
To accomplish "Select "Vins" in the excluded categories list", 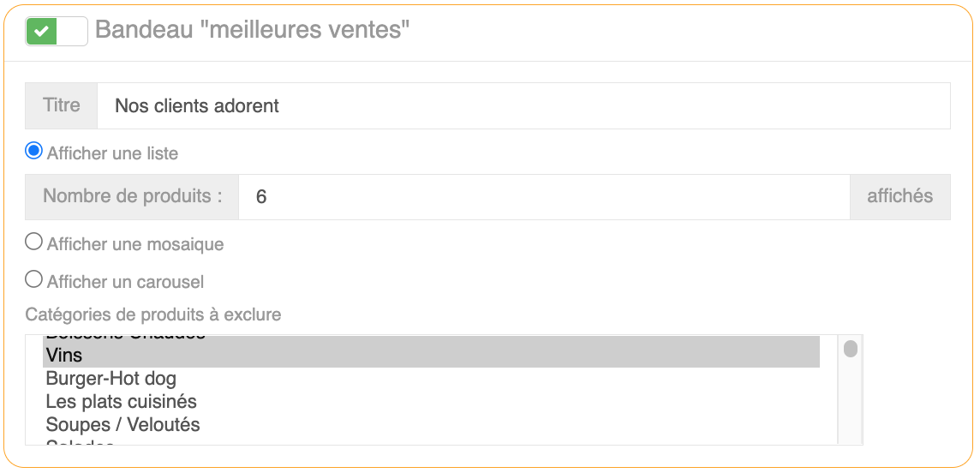I will (x=430, y=353).
